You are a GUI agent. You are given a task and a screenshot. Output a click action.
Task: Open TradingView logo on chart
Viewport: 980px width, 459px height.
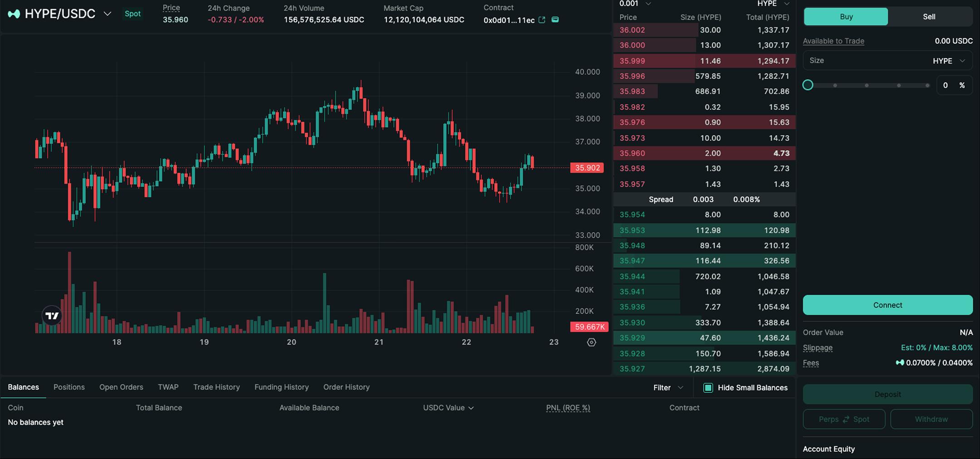click(x=52, y=316)
